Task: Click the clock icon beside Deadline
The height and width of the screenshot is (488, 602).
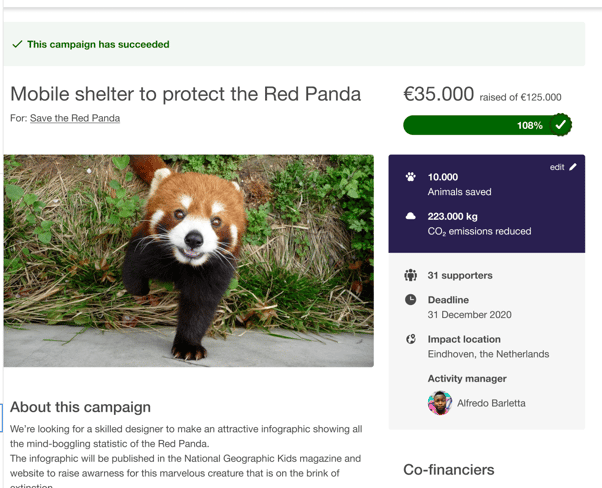Action: coord(411,300)
